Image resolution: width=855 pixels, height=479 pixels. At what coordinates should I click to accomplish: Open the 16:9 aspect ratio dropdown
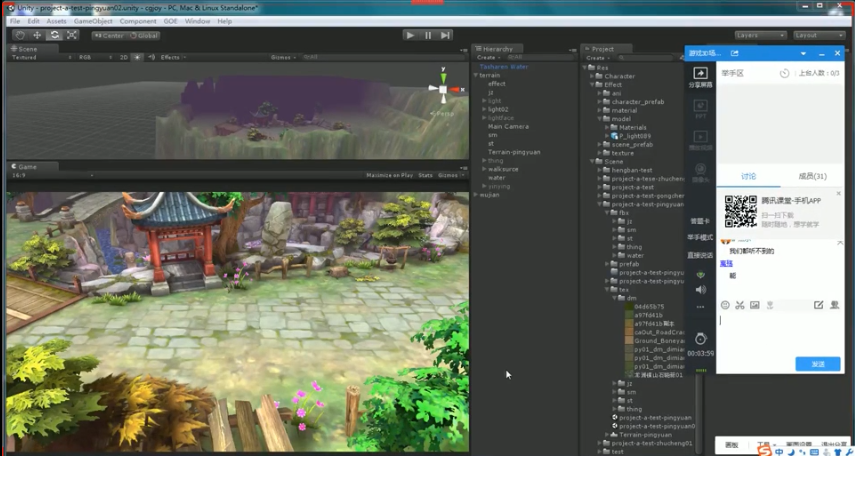[52, 175]
